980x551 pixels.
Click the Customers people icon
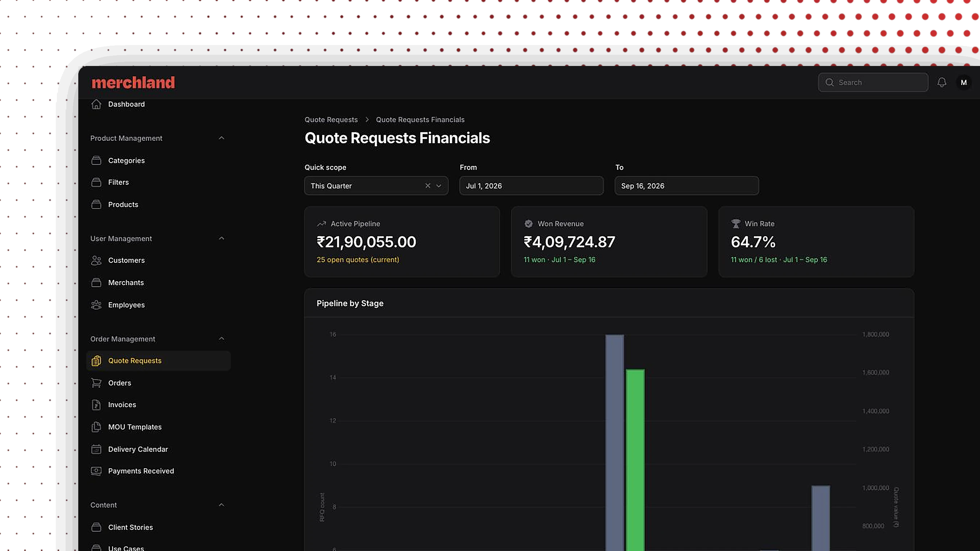click(x=96, y=260)
